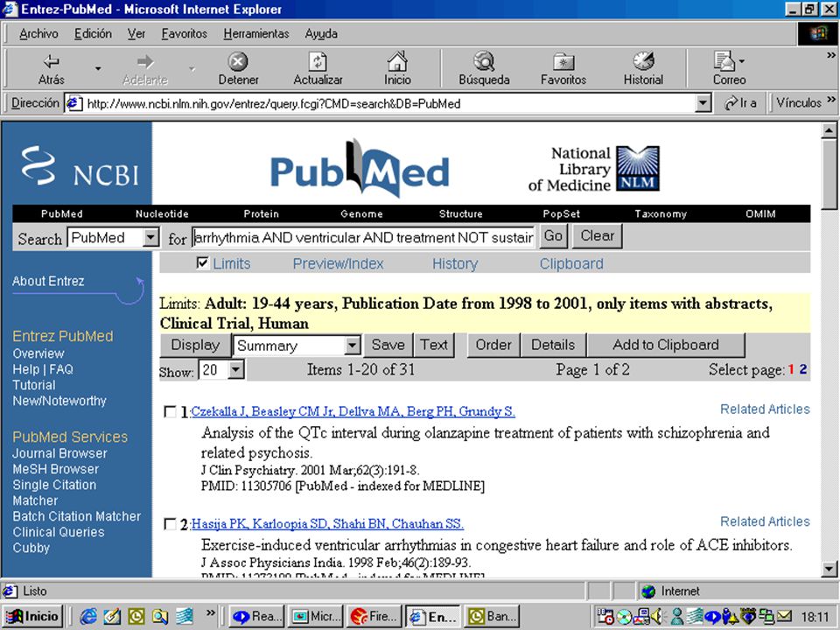Screen dimensions: 840x630
Task: Switch to the Rea... taskbar window
Action: pyautogui.click(x=256, y=617)
